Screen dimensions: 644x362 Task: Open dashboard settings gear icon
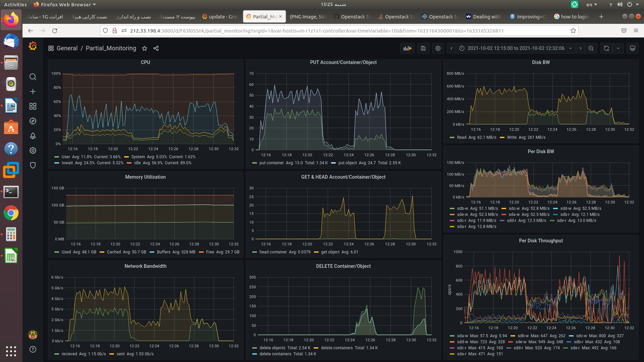438,48
